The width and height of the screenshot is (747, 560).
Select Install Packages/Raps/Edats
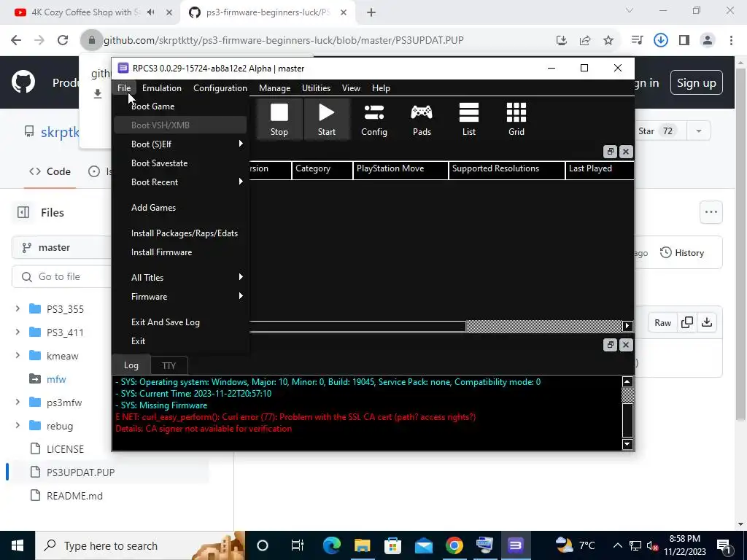181,233
